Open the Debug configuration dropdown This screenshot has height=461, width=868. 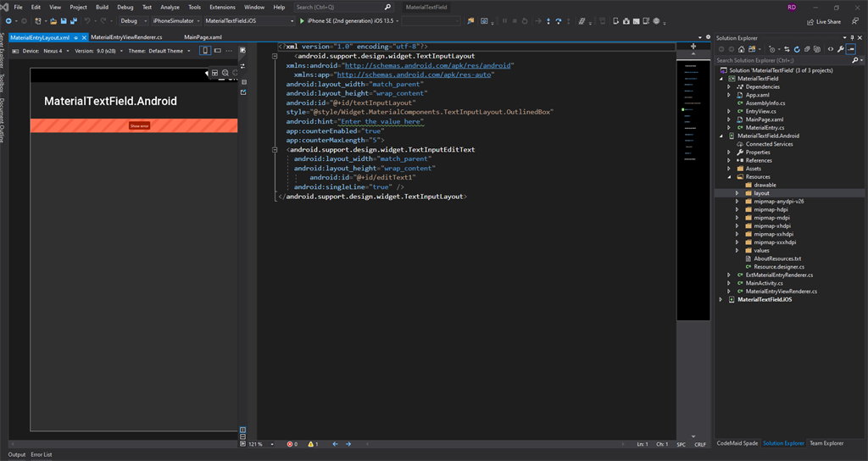(131, 20)
